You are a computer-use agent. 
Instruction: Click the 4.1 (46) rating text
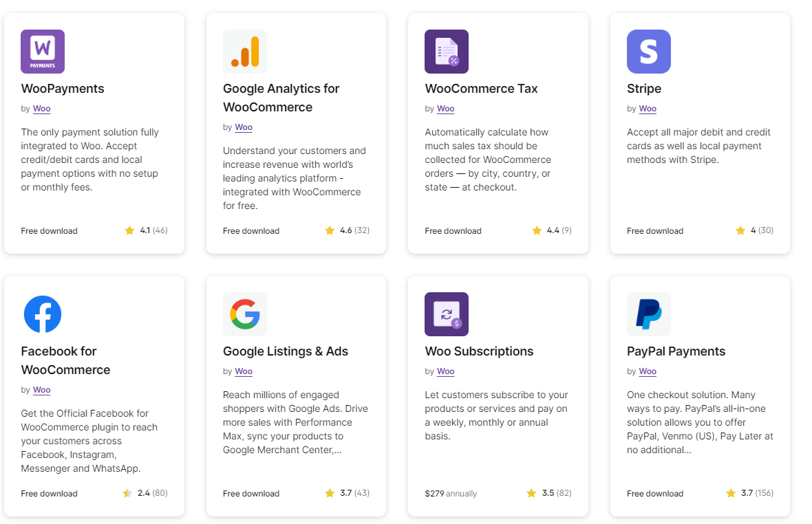154,230
